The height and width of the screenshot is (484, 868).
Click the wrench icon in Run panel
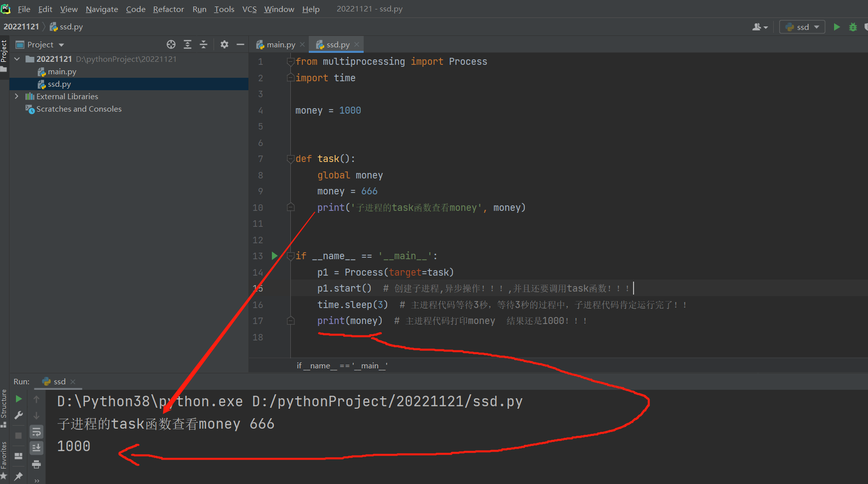[x=18, y=415]
